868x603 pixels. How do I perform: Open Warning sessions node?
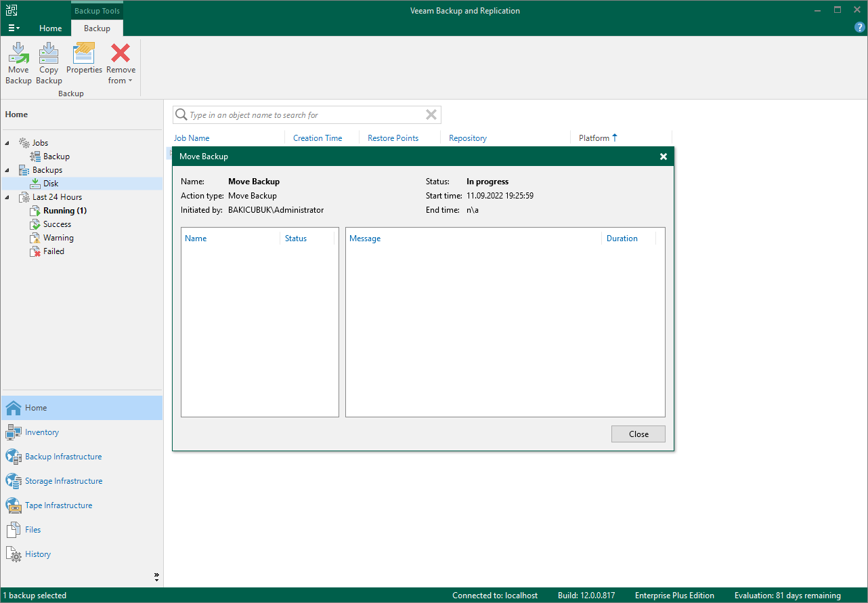point(58,238)
